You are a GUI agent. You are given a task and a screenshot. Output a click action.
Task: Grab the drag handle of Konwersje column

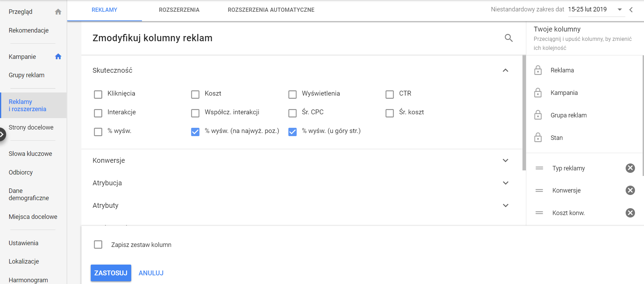coord(539,190)
